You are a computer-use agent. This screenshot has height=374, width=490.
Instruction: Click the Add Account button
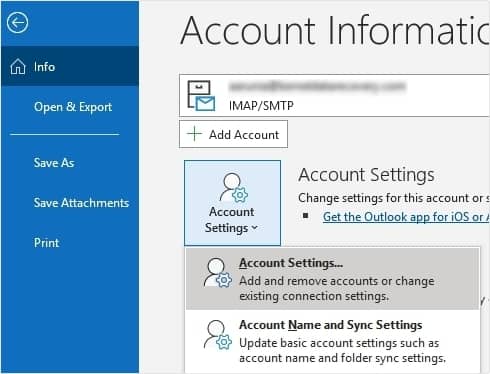pyautogui.click(x=233, y=134)
